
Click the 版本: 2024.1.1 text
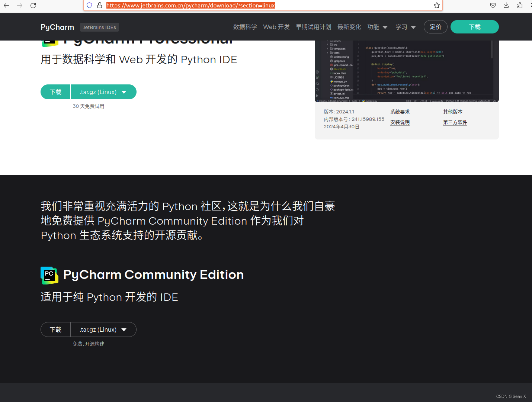pyautogui.click(x=339, y=112)
